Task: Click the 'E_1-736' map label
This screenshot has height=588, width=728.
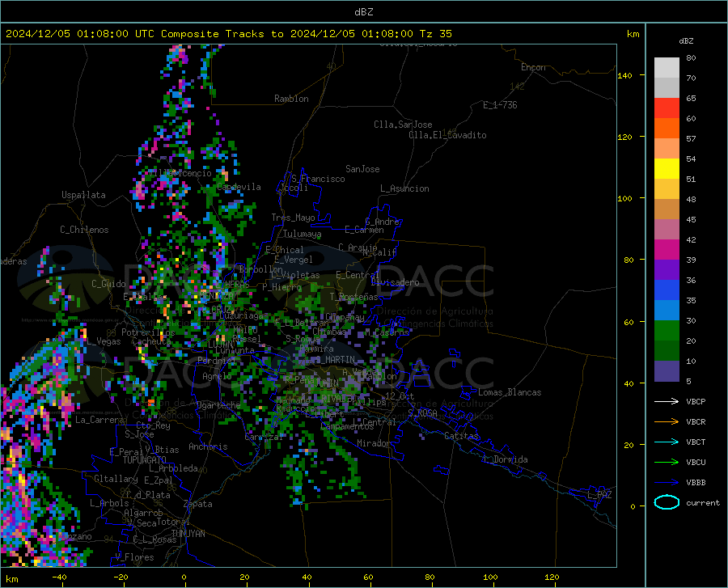Action: point(500,105)
